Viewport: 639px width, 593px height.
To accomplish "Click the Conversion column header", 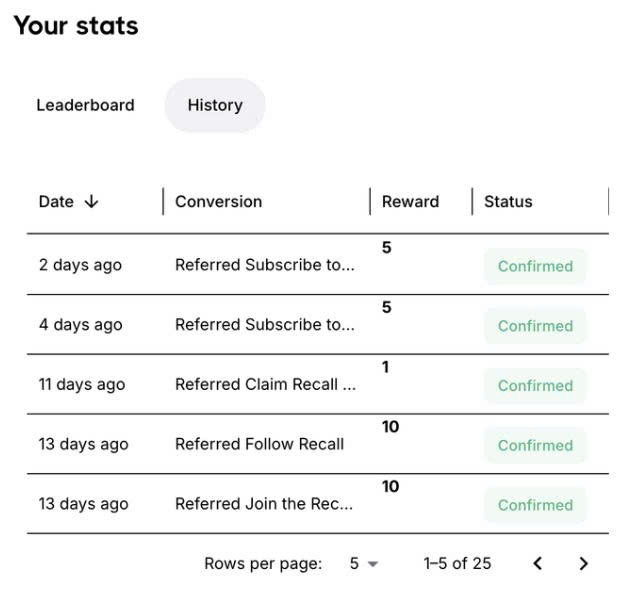I will coord(218,201).
